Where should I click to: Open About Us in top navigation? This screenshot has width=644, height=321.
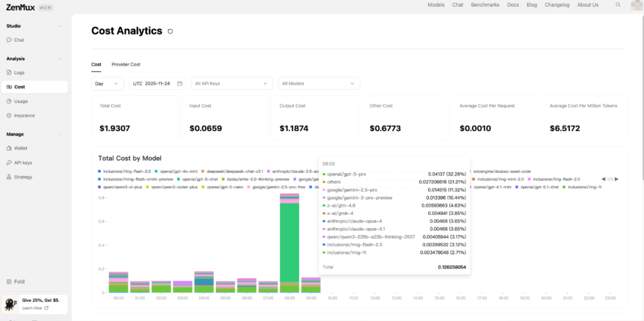[x=588, y=5]
